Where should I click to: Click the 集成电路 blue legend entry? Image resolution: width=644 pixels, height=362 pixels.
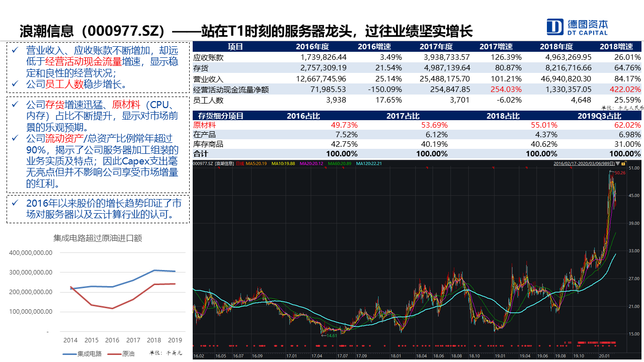[x=82, y=353]
